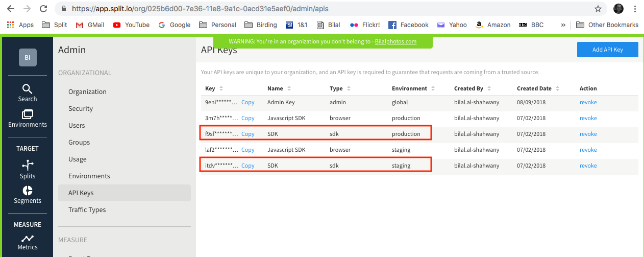This screenshot has height=257, width=644.
Task: Open Metrics in the sidebar
Action: click(x=28, y=242)
